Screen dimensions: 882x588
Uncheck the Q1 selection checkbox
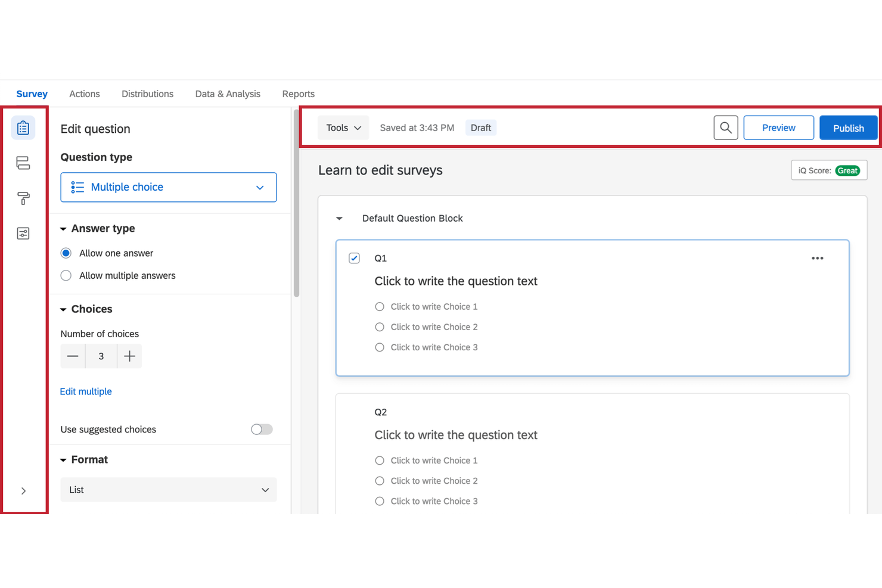(354, 258)
